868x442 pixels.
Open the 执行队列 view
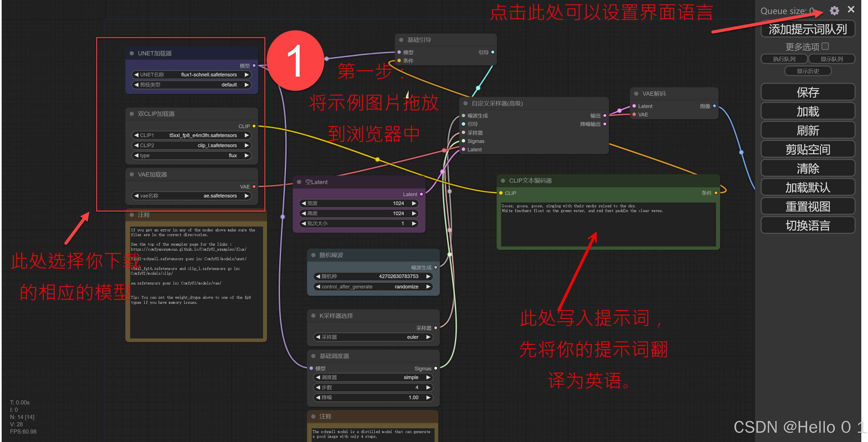click(x=784, y=59)
